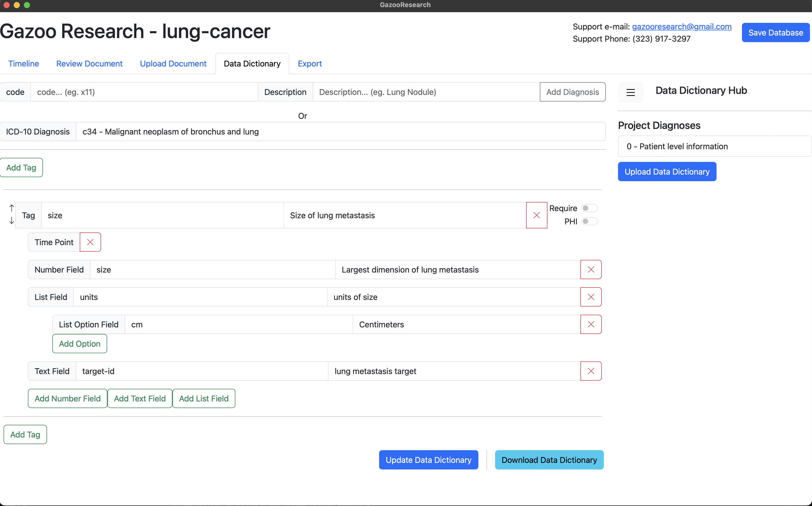Select Patient level information diagnosis
The height and width of the screenshot is (506, 812).
pyautogui.click(x=714, y=147)
